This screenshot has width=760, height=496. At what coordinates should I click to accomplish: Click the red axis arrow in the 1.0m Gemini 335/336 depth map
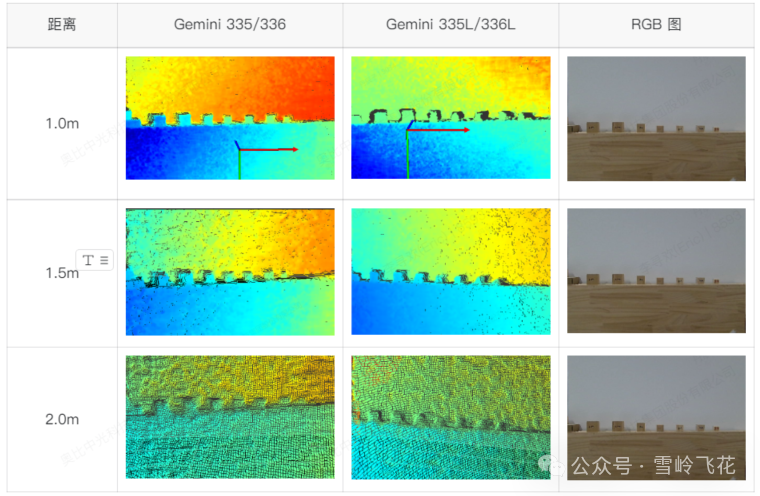coord(268,150)
